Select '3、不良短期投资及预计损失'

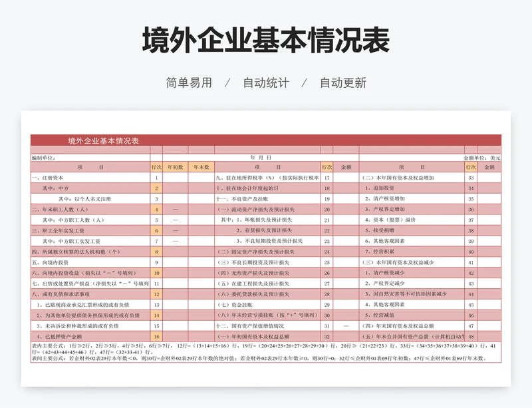click(x=267, y=241)
